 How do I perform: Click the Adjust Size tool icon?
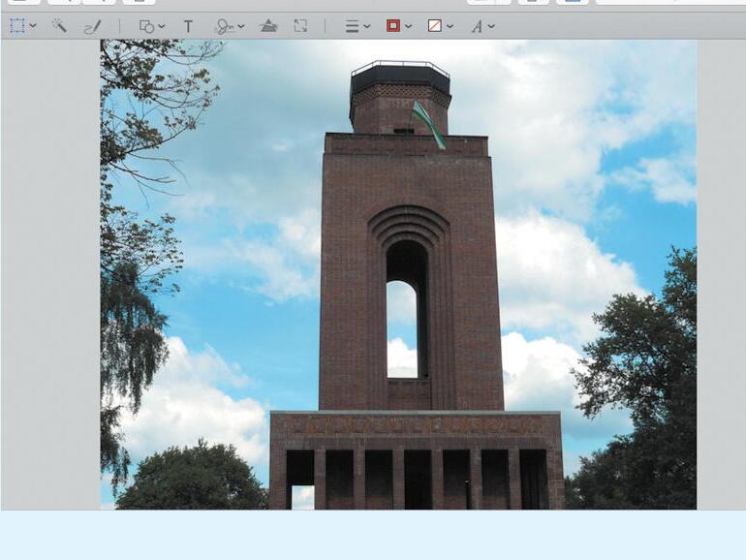pyautogui.click(x=300, y=26)
